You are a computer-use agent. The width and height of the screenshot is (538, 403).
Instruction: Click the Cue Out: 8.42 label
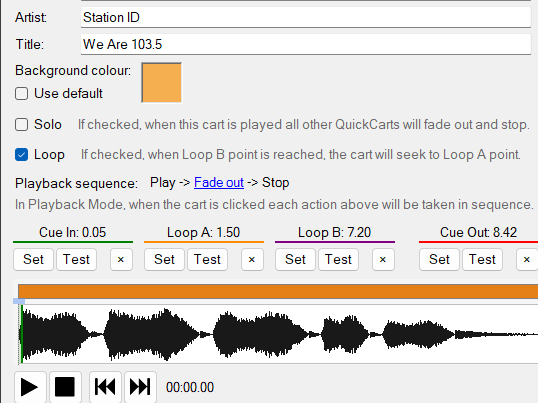(478, 233)
